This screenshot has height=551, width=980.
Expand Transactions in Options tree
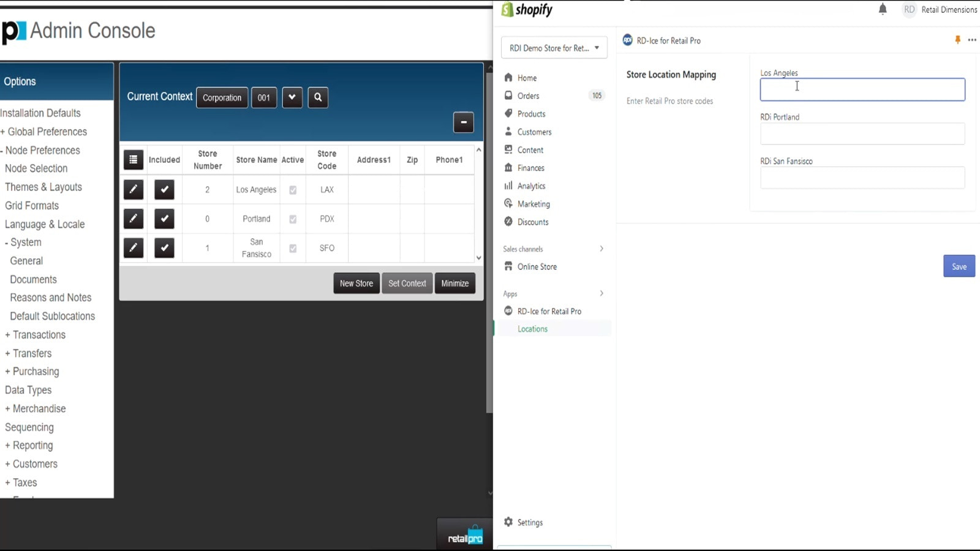[x=36, y=335]
